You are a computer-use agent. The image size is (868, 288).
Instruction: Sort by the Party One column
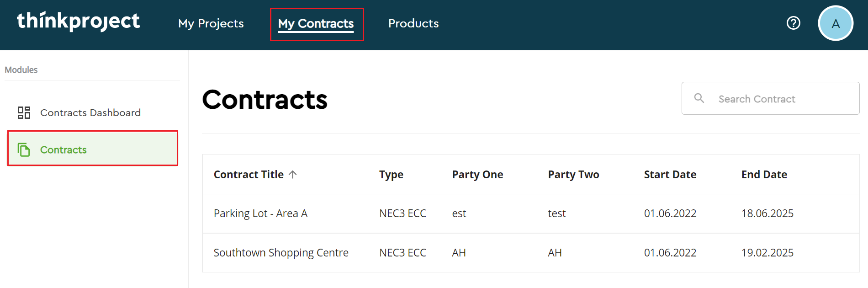(477, 175)
